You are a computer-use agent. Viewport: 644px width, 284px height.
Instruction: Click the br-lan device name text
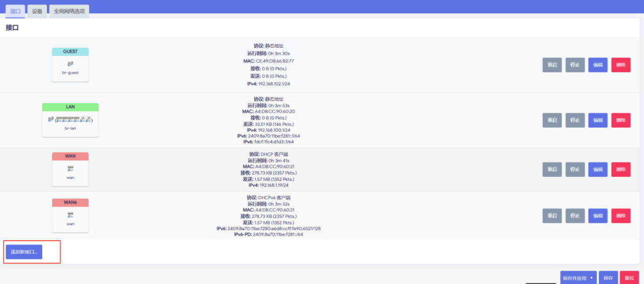point(70,128)
